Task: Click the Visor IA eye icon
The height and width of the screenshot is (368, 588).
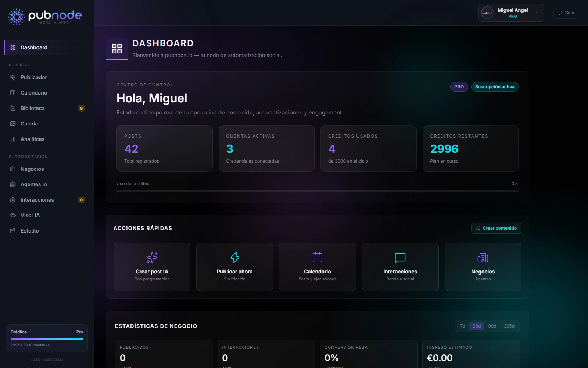Action: pos(13,215)
